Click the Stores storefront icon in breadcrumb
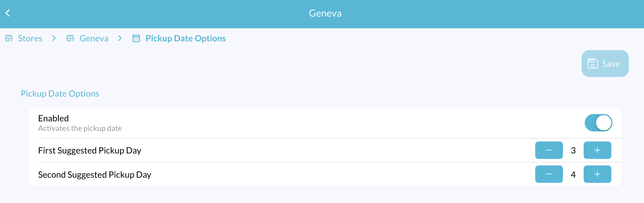The image size is (644, 203). (9, 38)
